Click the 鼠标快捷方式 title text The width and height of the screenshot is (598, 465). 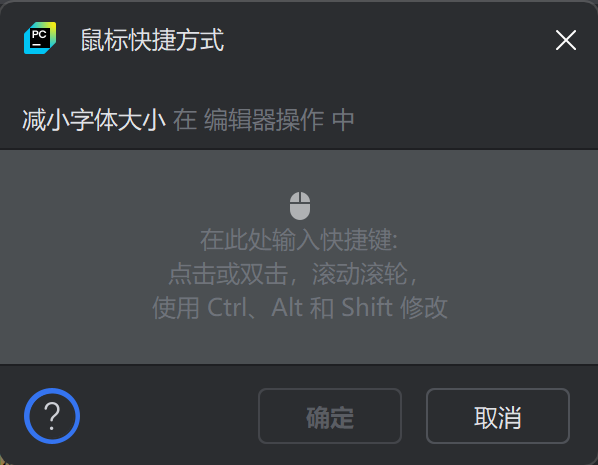(152, 40)
